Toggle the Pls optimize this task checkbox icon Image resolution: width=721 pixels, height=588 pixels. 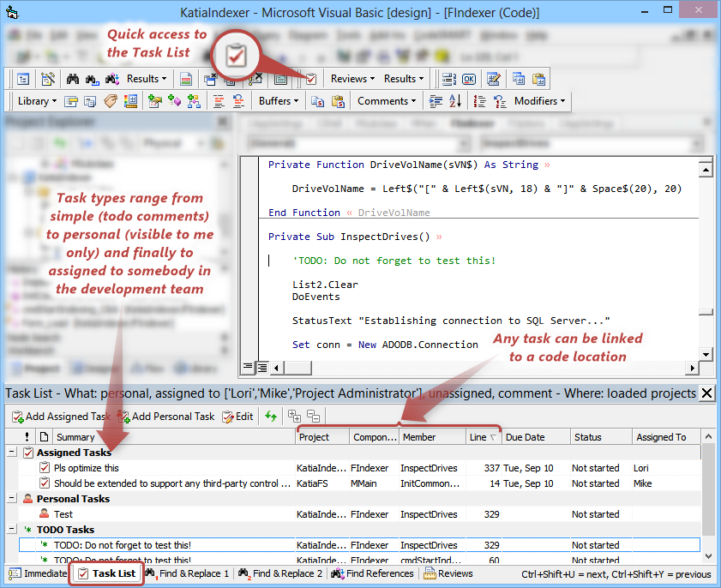pyautogui.click(x=45, y=468)
